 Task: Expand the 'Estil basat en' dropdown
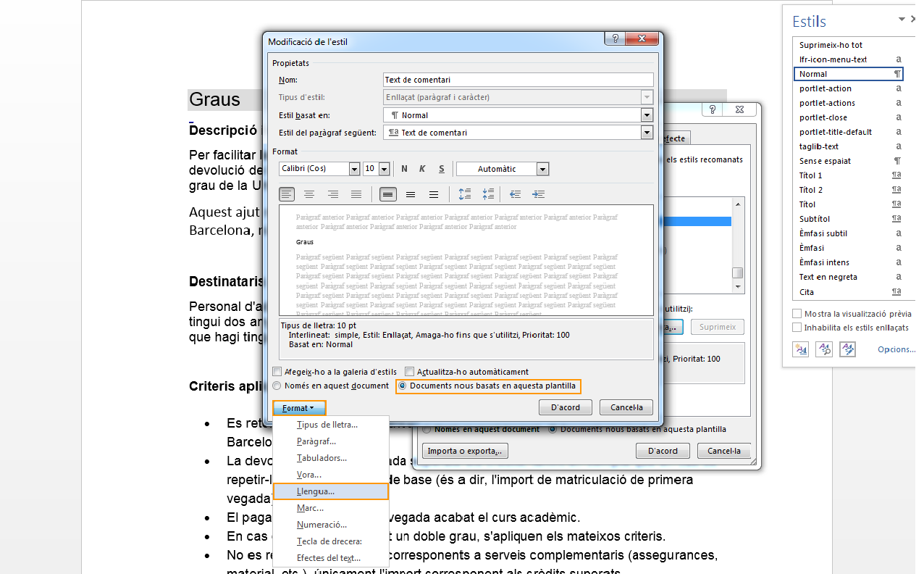(647, 115)
